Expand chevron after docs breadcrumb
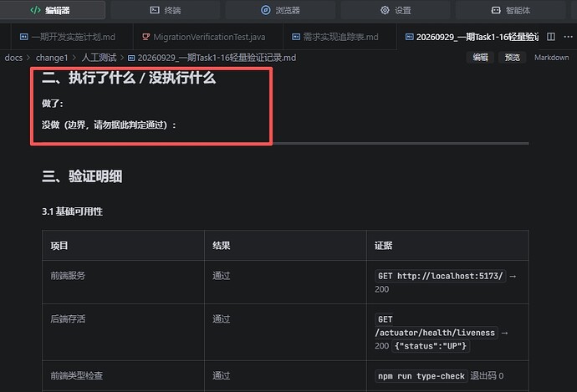Screen dimensions: 577x392 pos(28,58)
